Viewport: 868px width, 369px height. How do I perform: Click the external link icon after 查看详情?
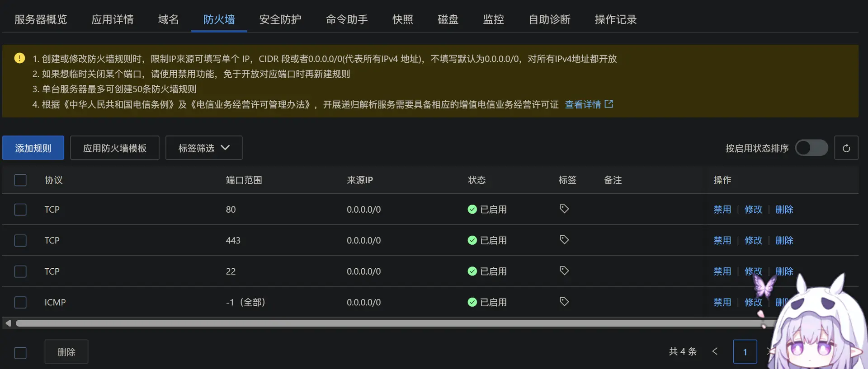(609, 104)
